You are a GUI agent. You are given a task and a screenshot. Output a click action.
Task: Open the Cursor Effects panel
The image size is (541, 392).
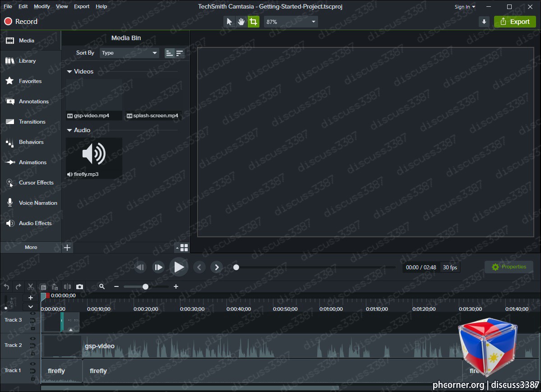pyautogui.click(x=30, y=183)
